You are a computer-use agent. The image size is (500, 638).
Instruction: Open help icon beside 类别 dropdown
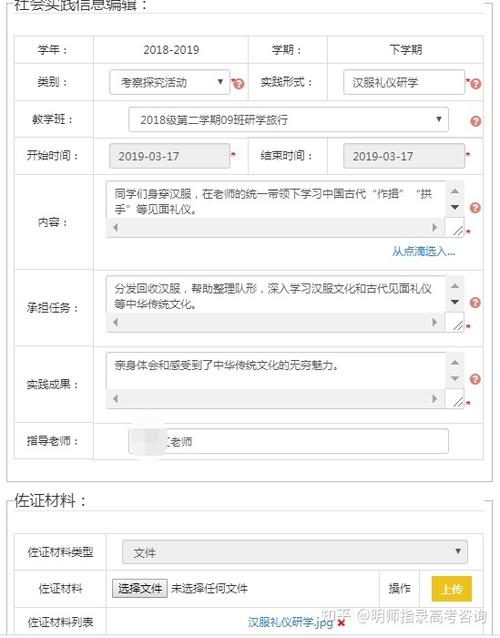239,84
